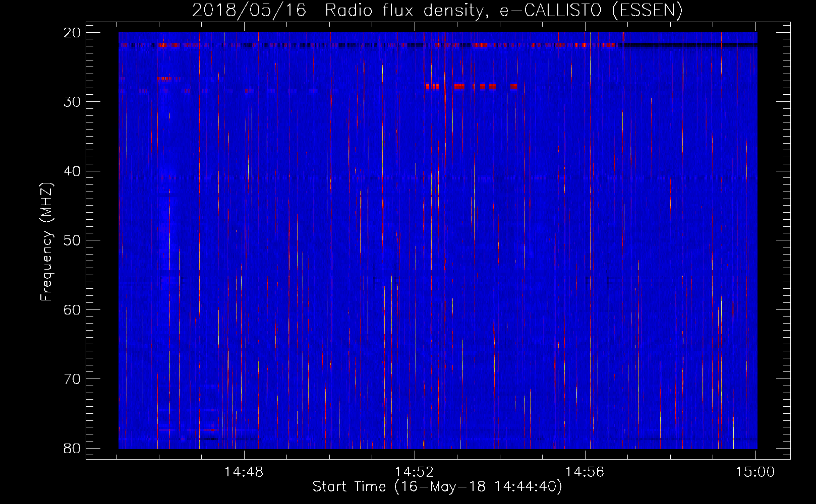
Task: Click the 30 frequency tick label
Action: click(x=72, y=102)
